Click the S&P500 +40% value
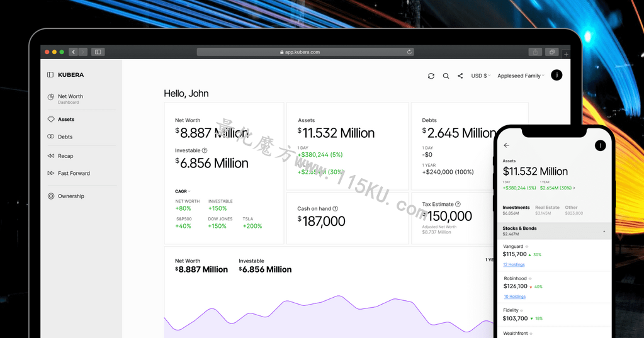644x338 pixels. pyautogui.click(x=183, y=226)
